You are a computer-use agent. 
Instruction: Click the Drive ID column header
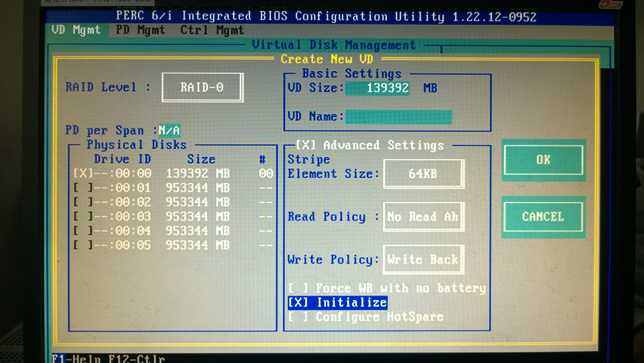(123, 159)
